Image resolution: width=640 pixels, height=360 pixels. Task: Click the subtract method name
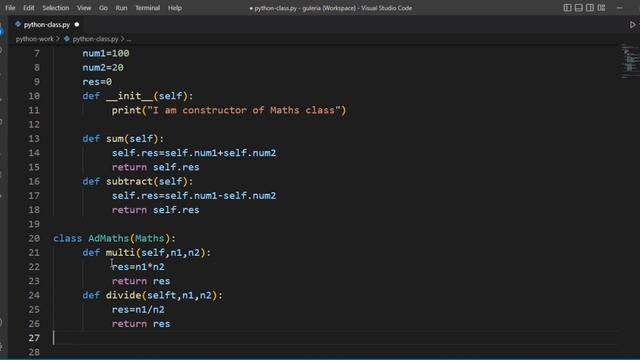pyautogui.click(x=129, y=182)
